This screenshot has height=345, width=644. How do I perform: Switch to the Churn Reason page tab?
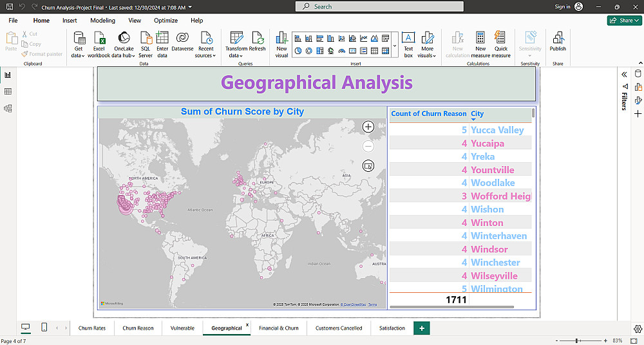pos(138,328)
